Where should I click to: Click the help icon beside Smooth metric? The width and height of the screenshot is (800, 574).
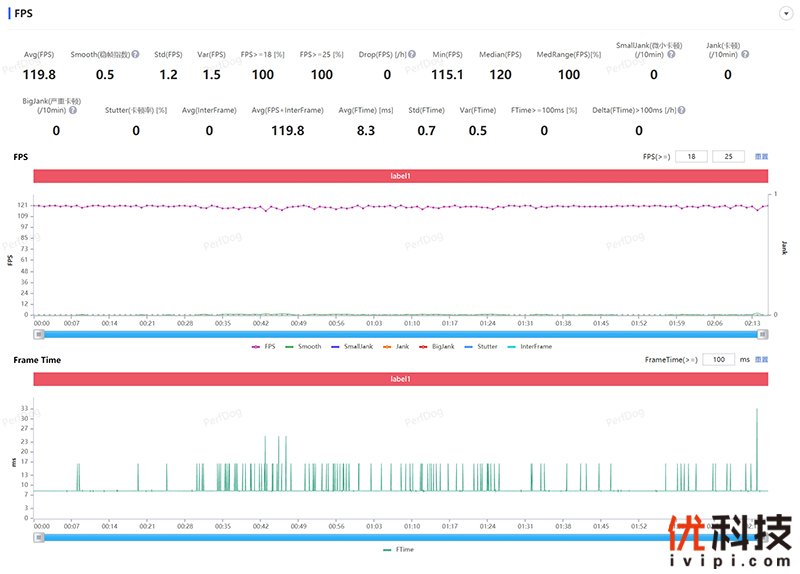(135, 54)
